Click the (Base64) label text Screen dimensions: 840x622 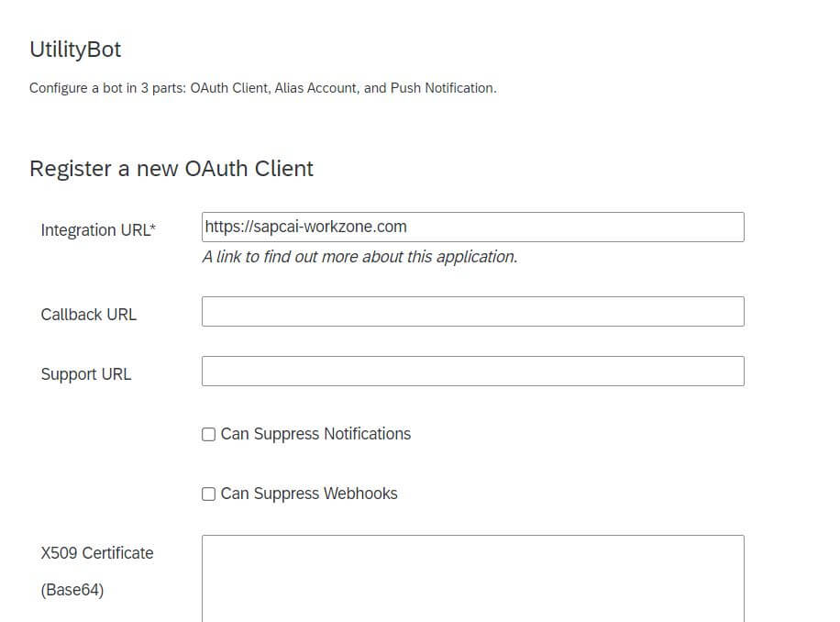point(72,590)
